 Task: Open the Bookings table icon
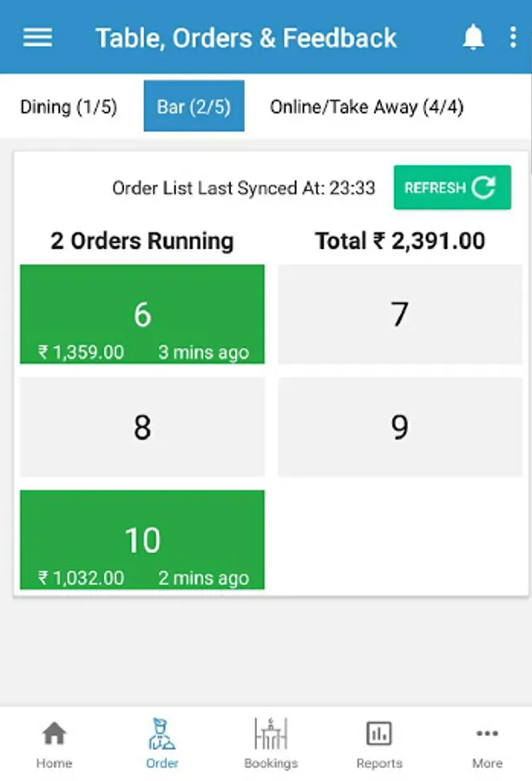click(x=271, y=733)
